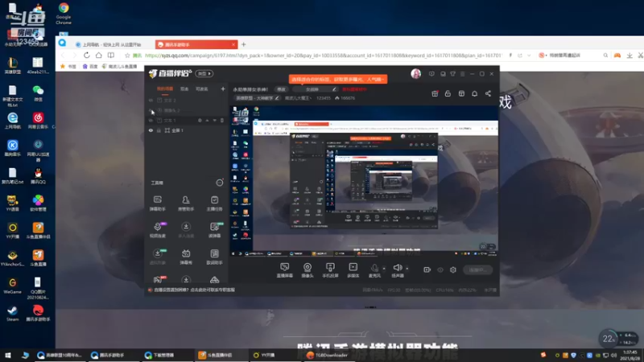Click the grey start-stream button in bottom bar

pyautogui.click(x=478, y=269)
